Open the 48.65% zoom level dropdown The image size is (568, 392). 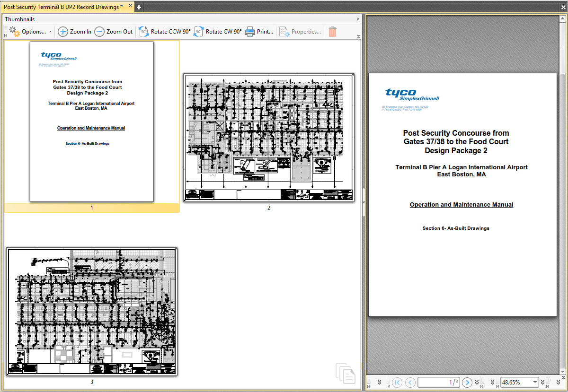click(535, 382)
